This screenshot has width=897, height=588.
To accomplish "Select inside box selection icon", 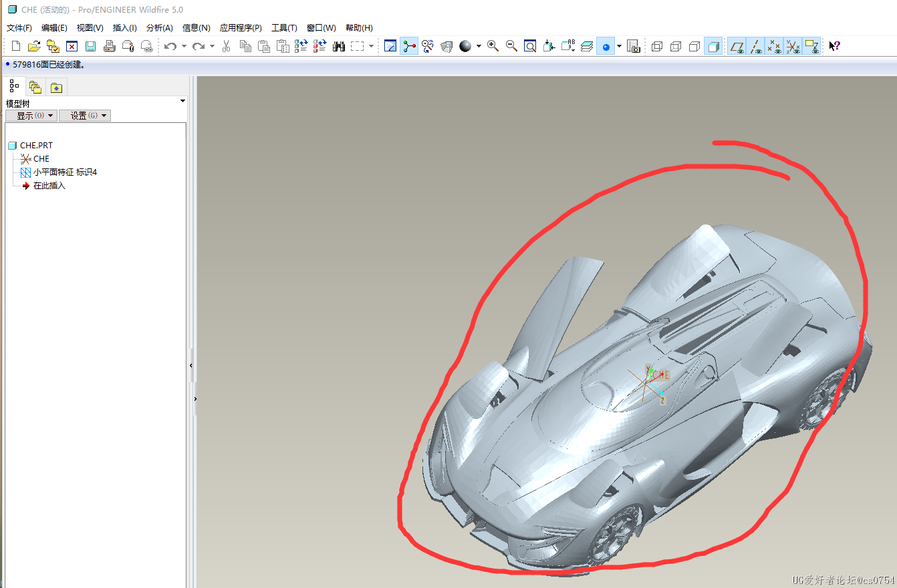I will point(358,46).
